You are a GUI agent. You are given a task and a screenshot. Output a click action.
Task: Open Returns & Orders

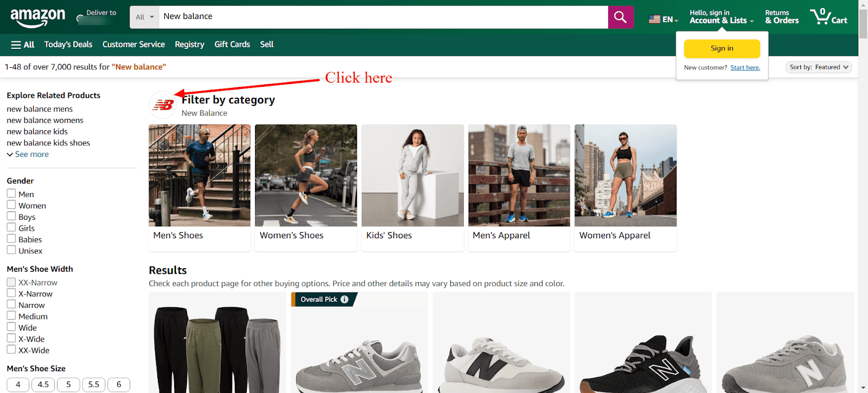click(782, 17)
